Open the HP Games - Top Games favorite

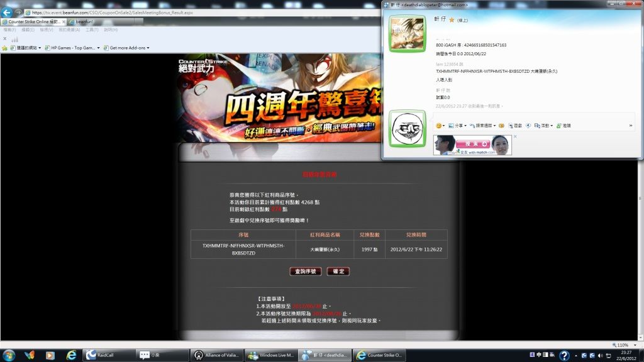coord(70,48)
